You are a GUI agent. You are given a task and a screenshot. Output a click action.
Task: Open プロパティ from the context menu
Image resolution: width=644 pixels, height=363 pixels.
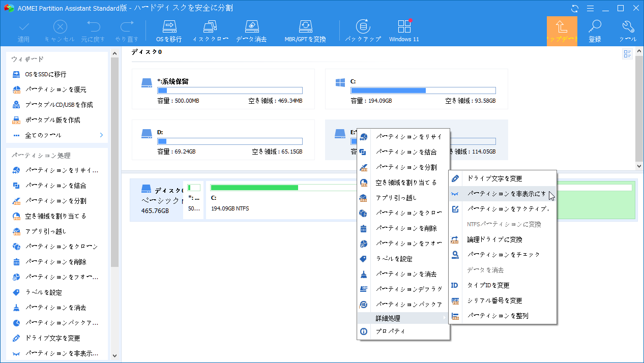tap(403, 331)
